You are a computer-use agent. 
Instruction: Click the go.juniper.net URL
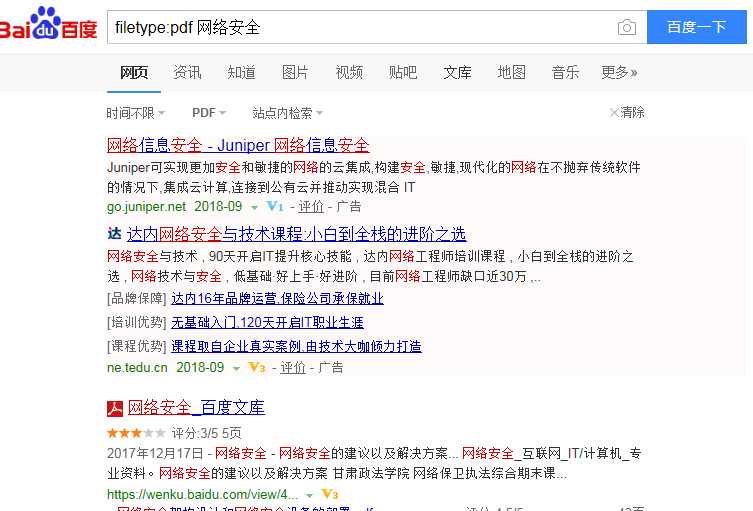[146, 207]
